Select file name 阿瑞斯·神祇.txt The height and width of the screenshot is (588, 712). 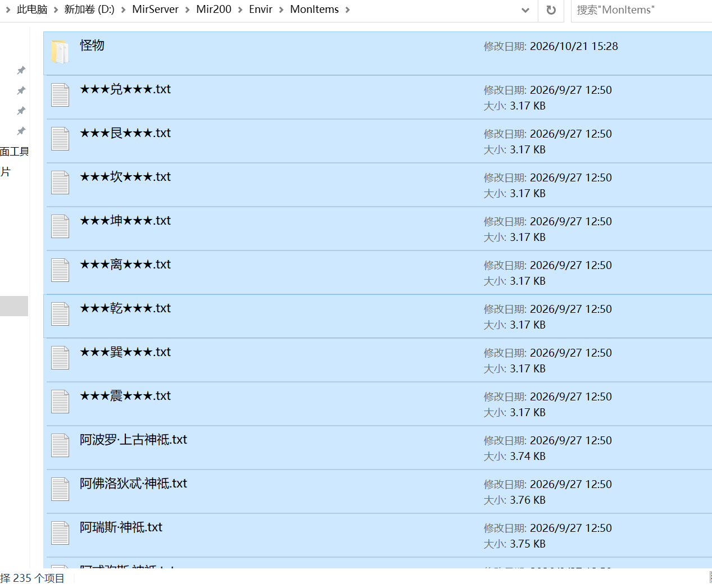pyautogui.click(x=121, y=527)
